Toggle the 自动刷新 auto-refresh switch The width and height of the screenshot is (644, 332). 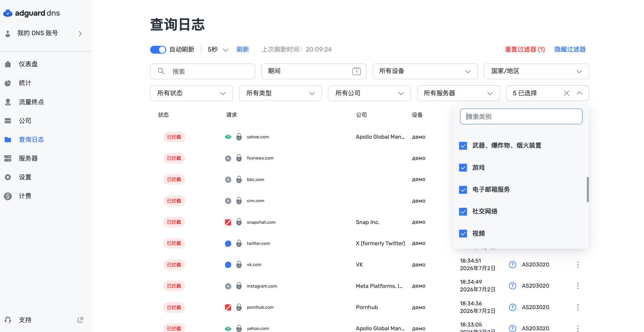tap(158, 50)
